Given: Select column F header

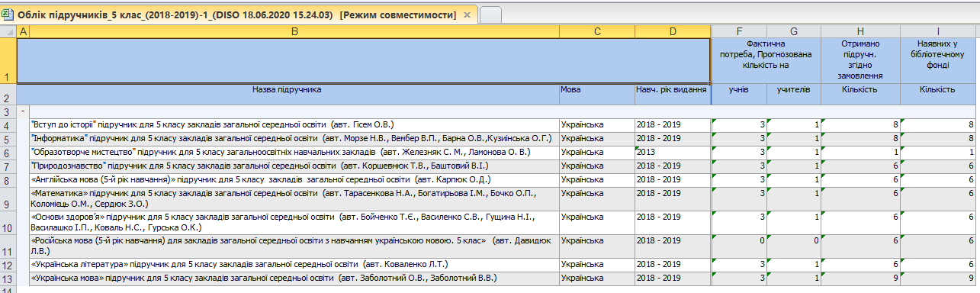Looking at the screenshot, I should pyautogui.click(x=739, y=31).
